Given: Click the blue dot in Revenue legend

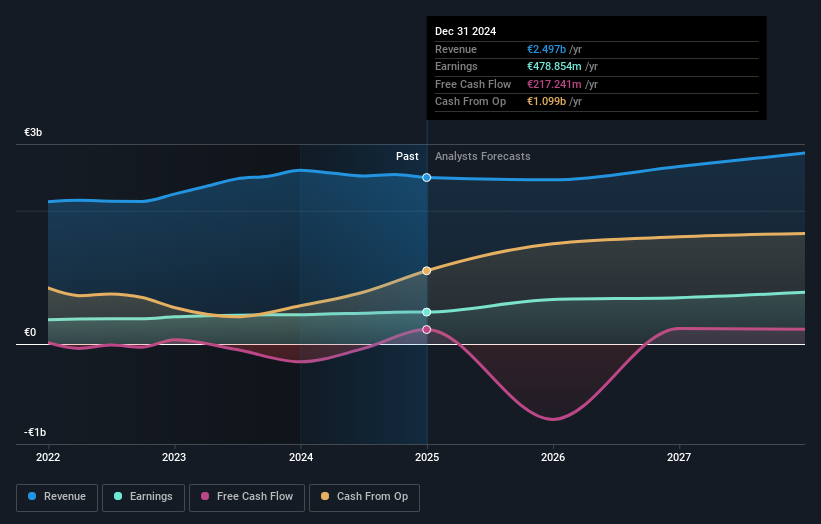Looking at the screenshot, I should coord(32,496).
